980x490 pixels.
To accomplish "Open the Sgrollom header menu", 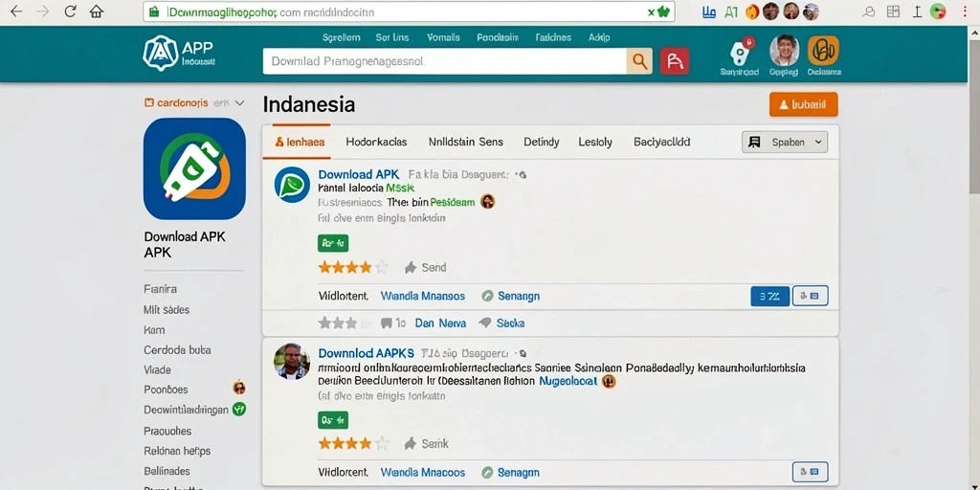I will point(342,37).
